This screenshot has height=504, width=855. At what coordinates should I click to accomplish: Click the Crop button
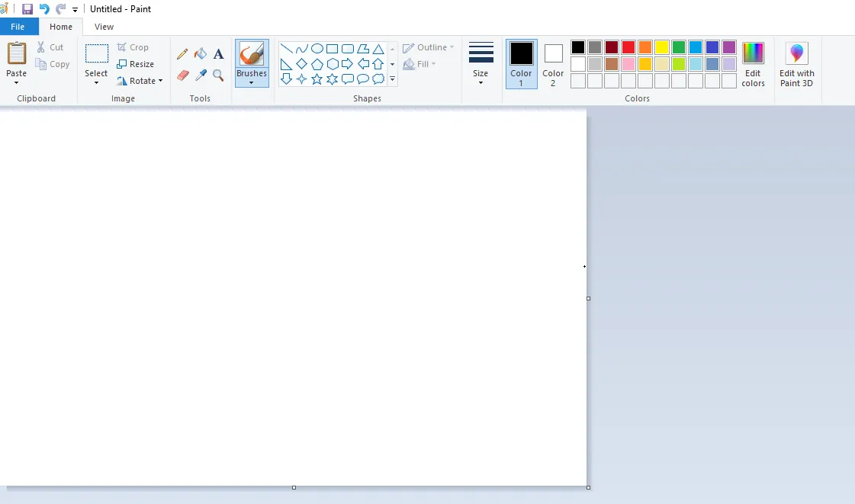[133, 47]
